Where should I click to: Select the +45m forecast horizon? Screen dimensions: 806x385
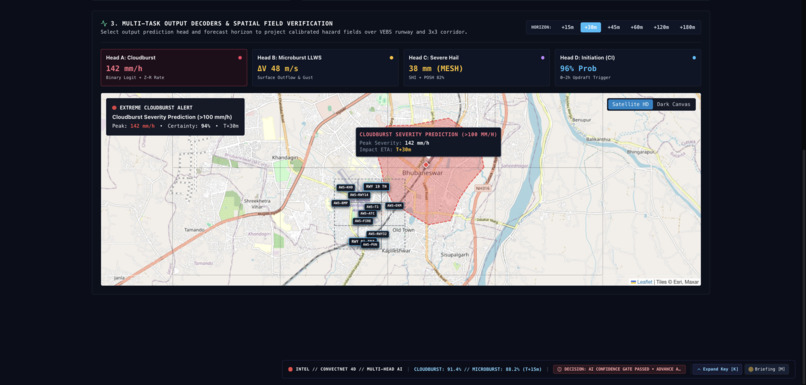pos(614,27)
